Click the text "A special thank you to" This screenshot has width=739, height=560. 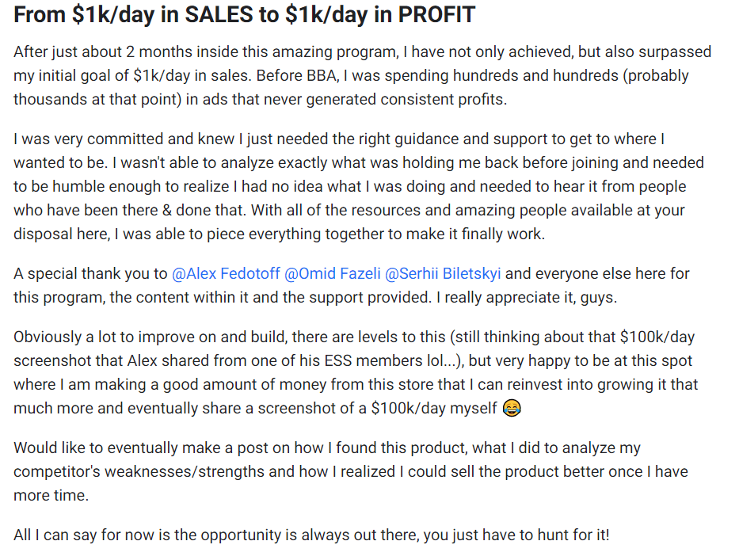90,274
